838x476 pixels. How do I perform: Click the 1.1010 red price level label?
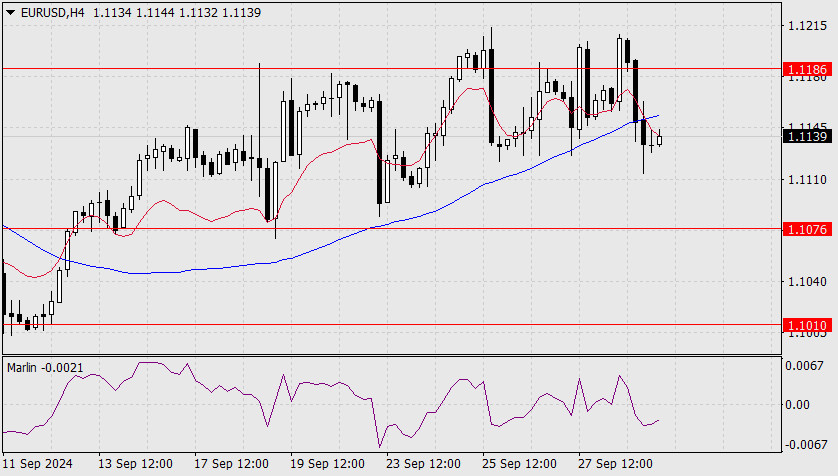[808, 325]
